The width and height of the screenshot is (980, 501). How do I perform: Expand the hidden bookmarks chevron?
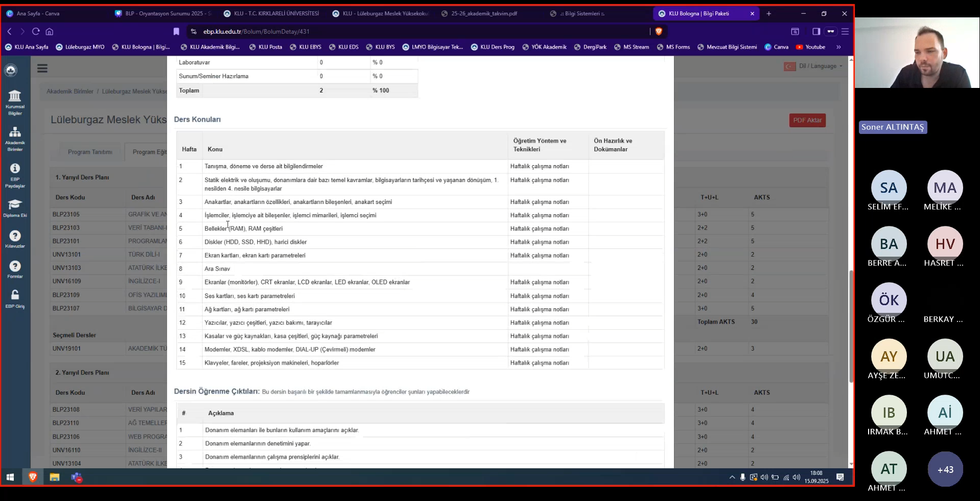[838, 47]
